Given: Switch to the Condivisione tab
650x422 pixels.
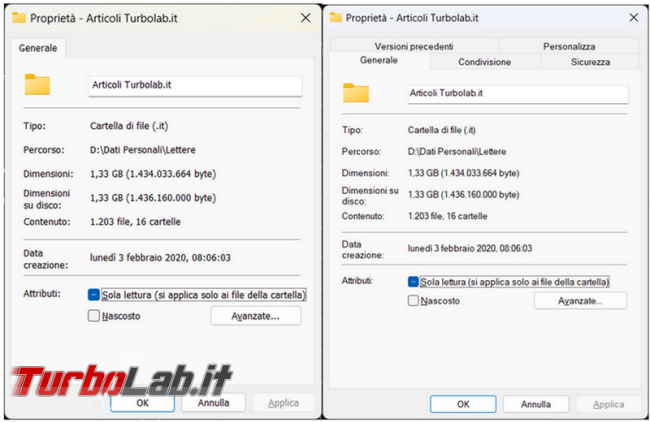Looking at the screenshot, I should pyautogui.click(x=484, y=62).
